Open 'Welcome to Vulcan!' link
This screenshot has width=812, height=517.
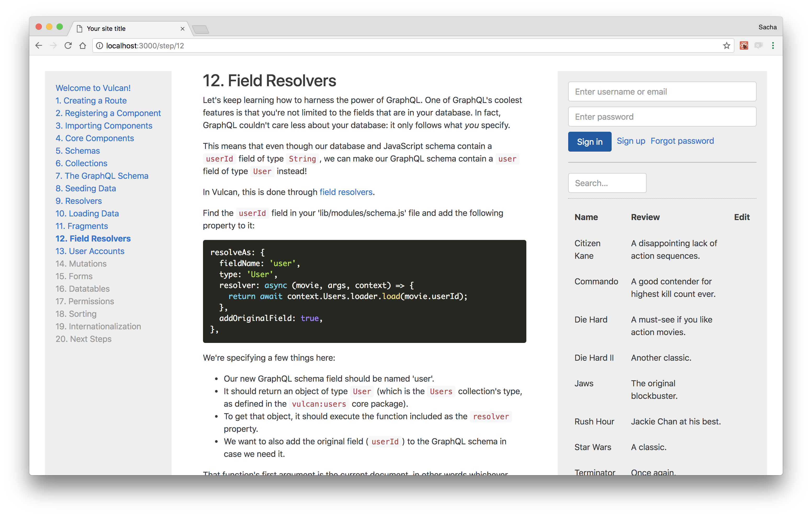(x=93, y=88)
